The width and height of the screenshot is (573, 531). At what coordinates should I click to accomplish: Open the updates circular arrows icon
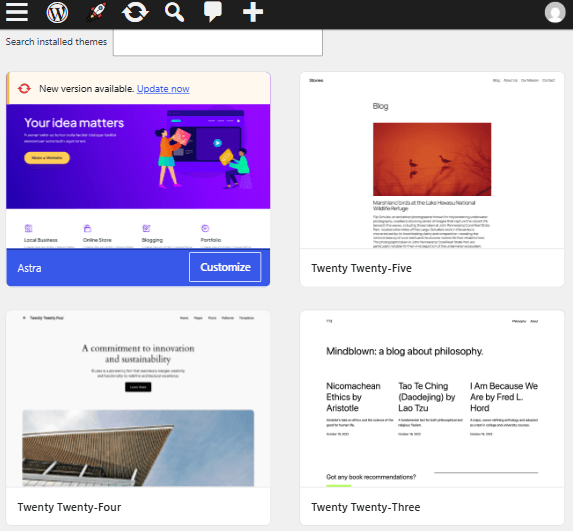(x=135, y=12)
